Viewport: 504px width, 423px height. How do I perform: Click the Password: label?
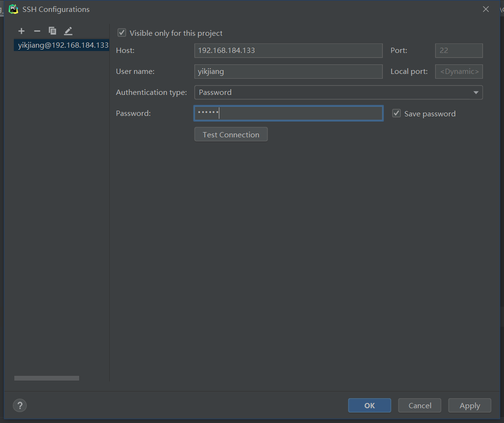133,113
